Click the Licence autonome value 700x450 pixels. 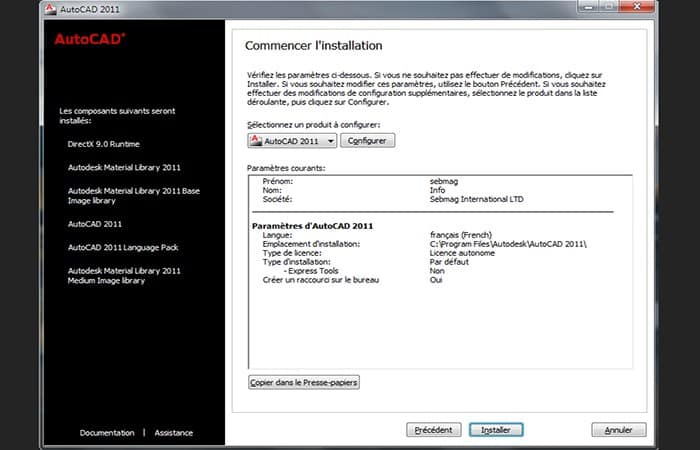click(462, 253)
